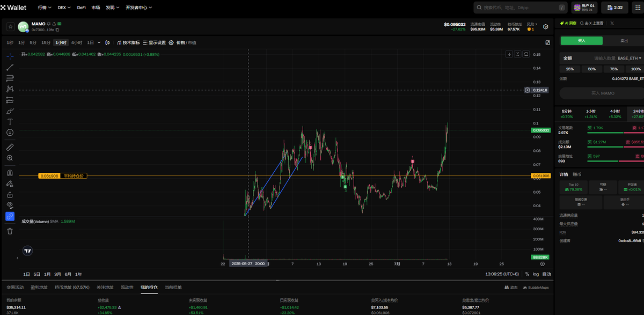Select the trend line drawing tool

(x=10, y=67)
